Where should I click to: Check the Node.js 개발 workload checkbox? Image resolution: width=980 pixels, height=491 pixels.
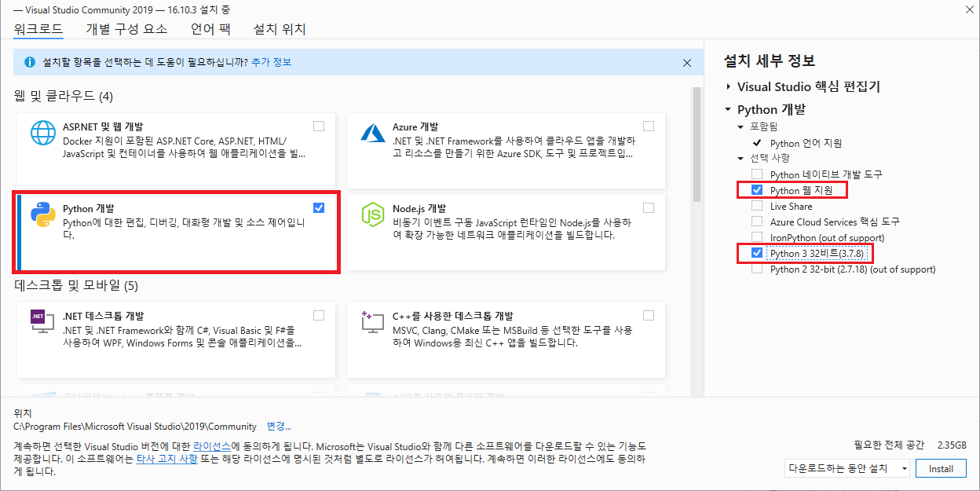pos(648,207)
